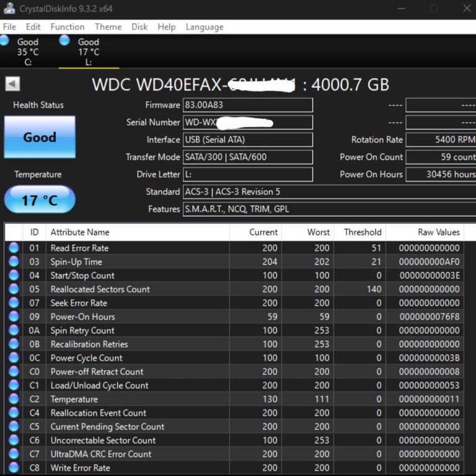Click the Standard field ACS-3 Revision 5
The width and height of the screenshot is (476, 476).
pos(329,192)
